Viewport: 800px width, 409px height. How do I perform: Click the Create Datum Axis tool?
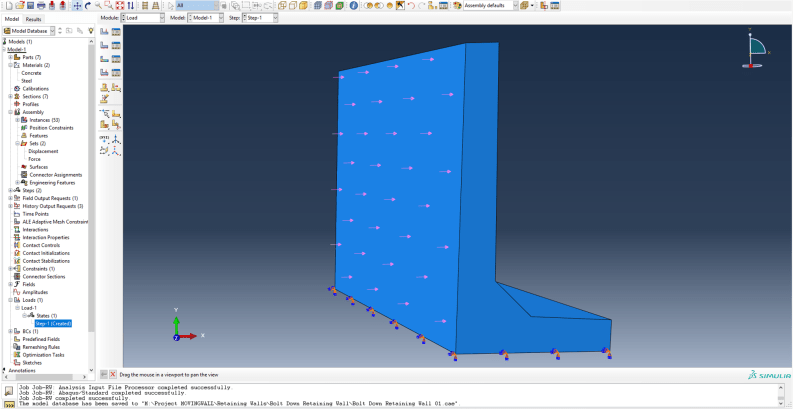(116, 139)
